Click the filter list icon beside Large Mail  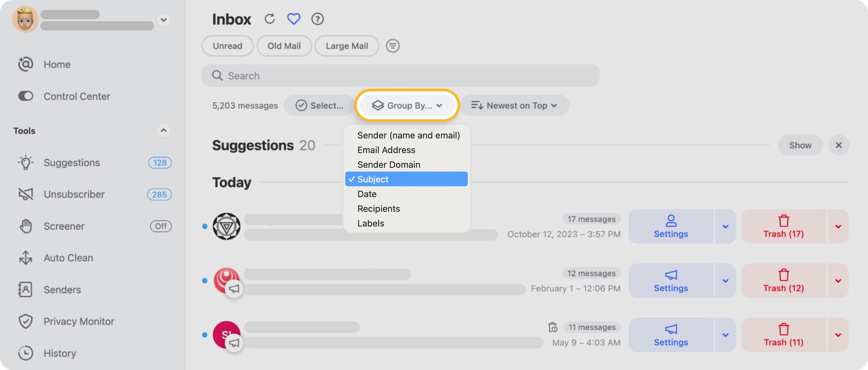392,46
